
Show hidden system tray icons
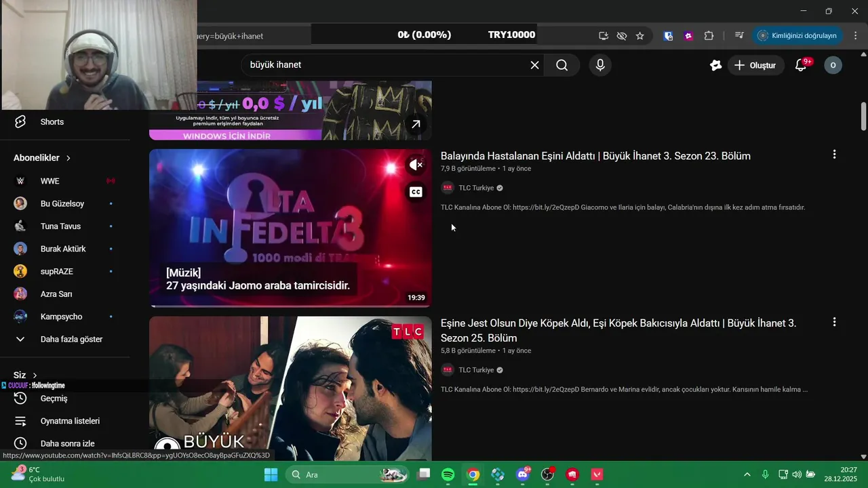[747, 474]
